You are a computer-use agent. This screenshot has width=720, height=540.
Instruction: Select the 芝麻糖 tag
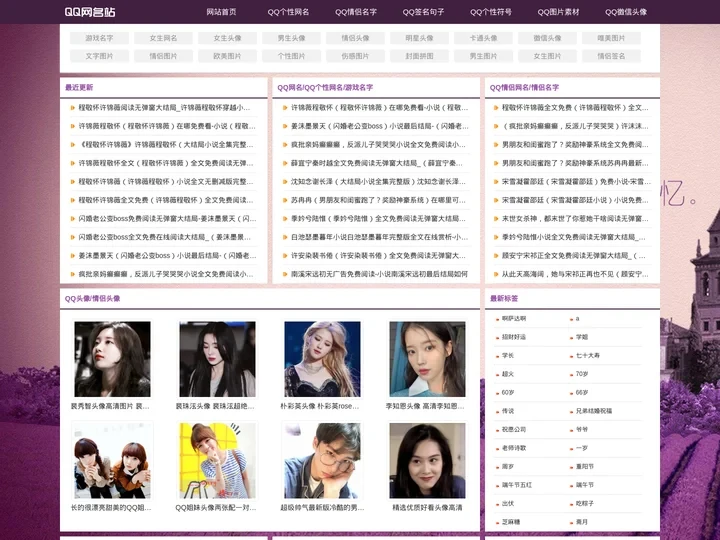tap(511, 522)
